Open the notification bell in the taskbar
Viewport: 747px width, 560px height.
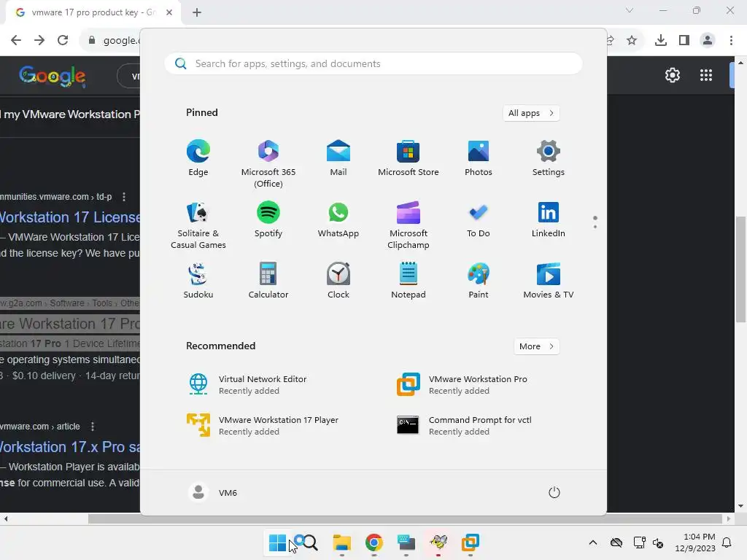(x=727, y=542)
